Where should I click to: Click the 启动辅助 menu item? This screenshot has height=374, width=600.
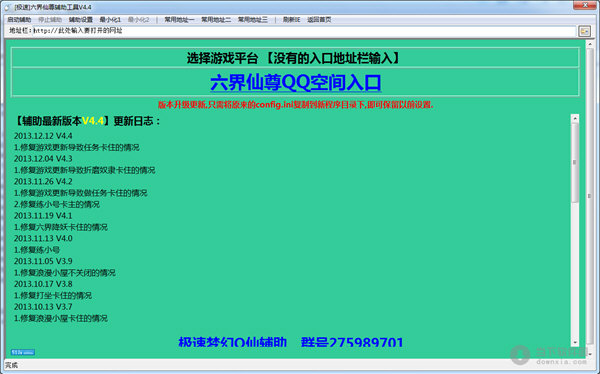(19, 20)
